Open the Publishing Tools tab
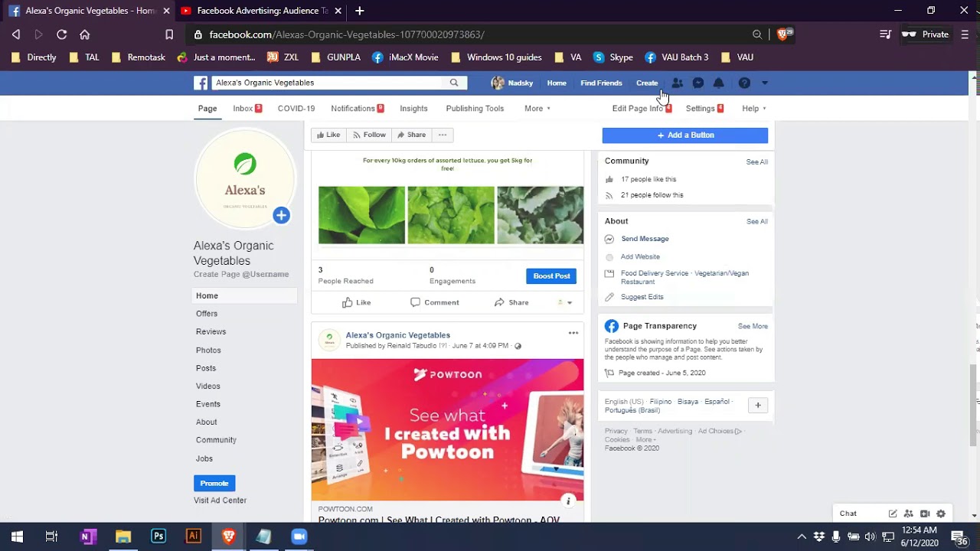This screenshot has height=551, width=980. pos(475,109)
